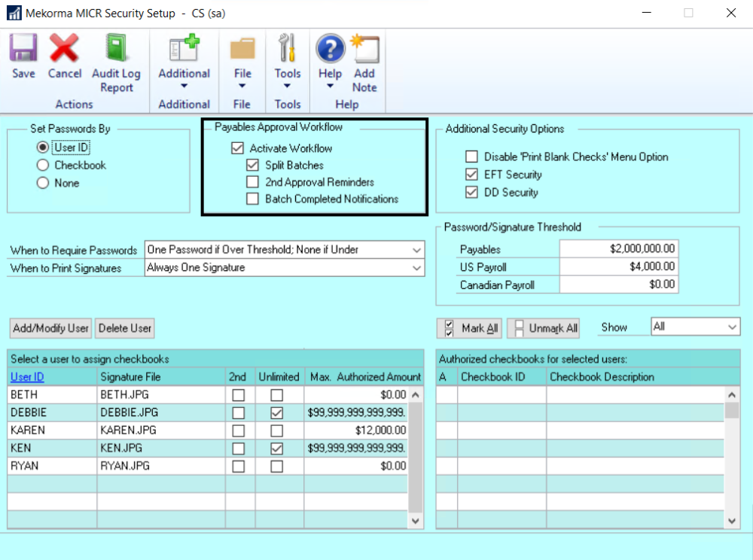
Task: Click the User ID column header link
Action: pos(27,376)
